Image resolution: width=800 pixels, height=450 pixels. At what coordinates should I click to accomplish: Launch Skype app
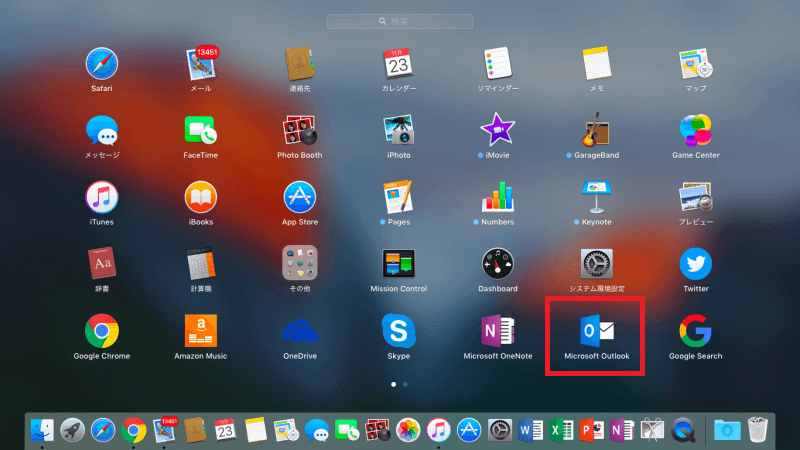398,331
